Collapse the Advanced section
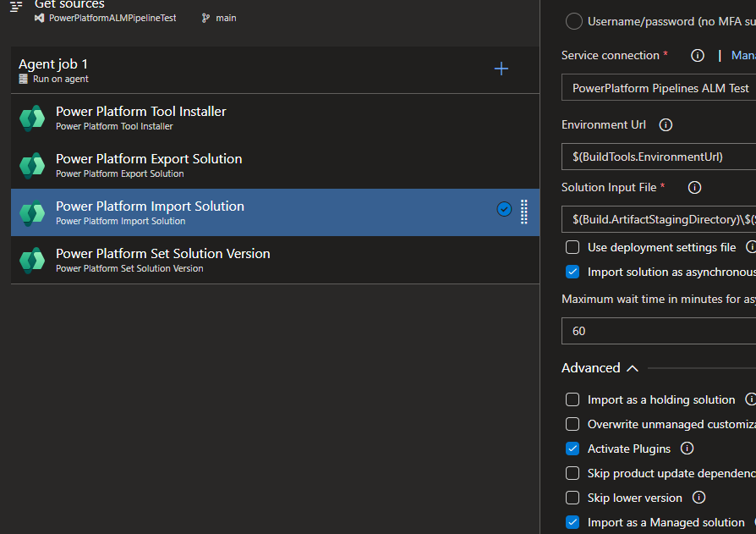This screenshot has height=534, width=756. (x=633, y=367)
